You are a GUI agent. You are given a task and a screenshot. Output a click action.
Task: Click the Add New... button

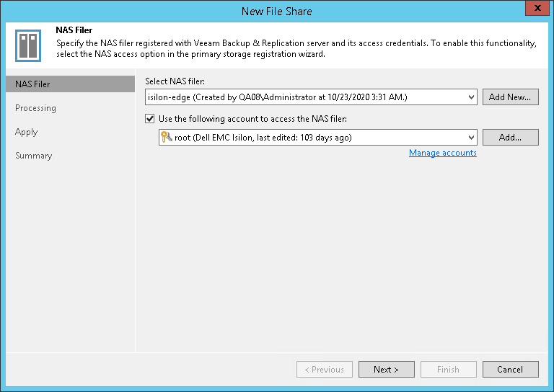pyautogui.click(x=510, y=97)
